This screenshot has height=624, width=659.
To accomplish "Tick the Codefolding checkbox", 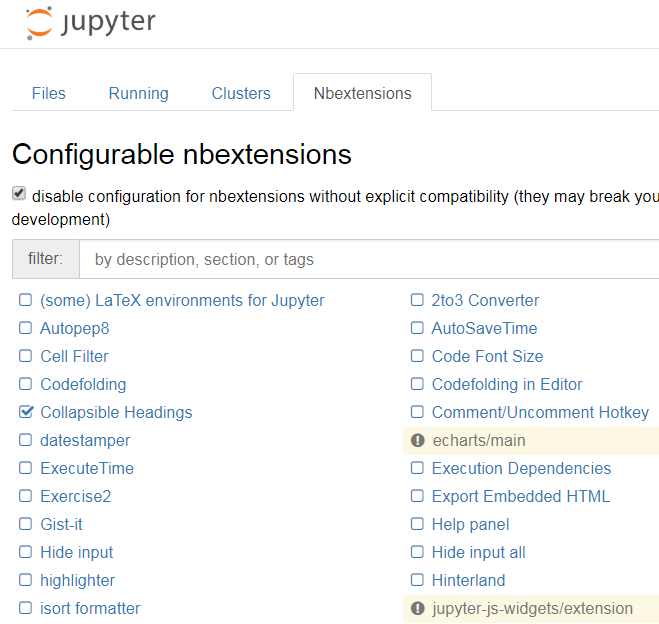I will 26,384.
